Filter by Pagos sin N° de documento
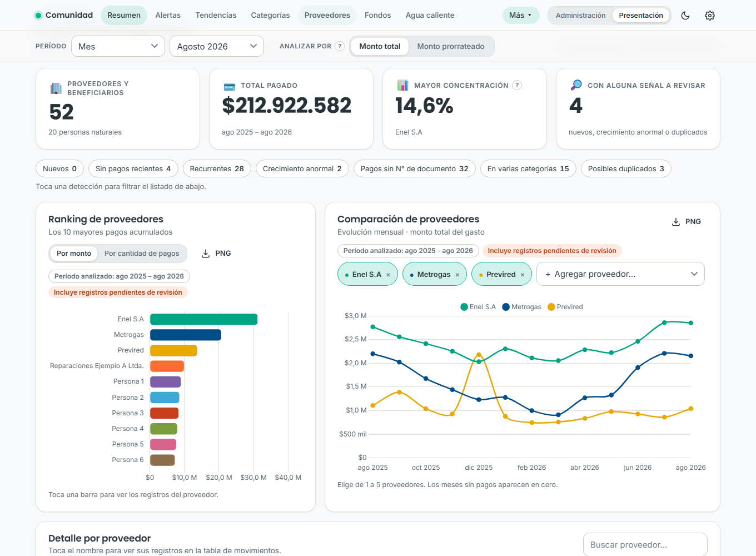Image resolution: width=756 pixels, height=556 pixels. (x=415, y=169)
